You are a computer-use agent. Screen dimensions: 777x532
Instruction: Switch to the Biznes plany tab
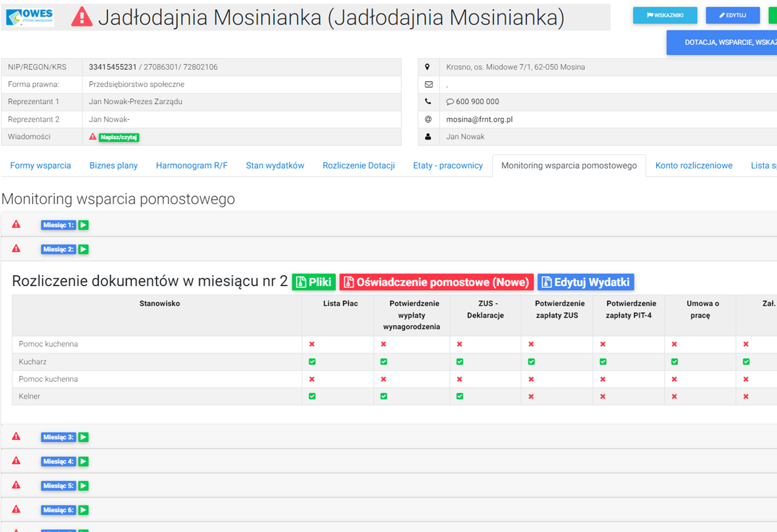(x=113, y=166)
